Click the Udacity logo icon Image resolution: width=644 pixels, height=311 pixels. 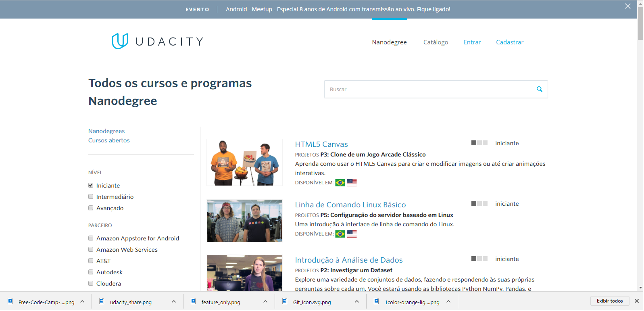[120, 41]
